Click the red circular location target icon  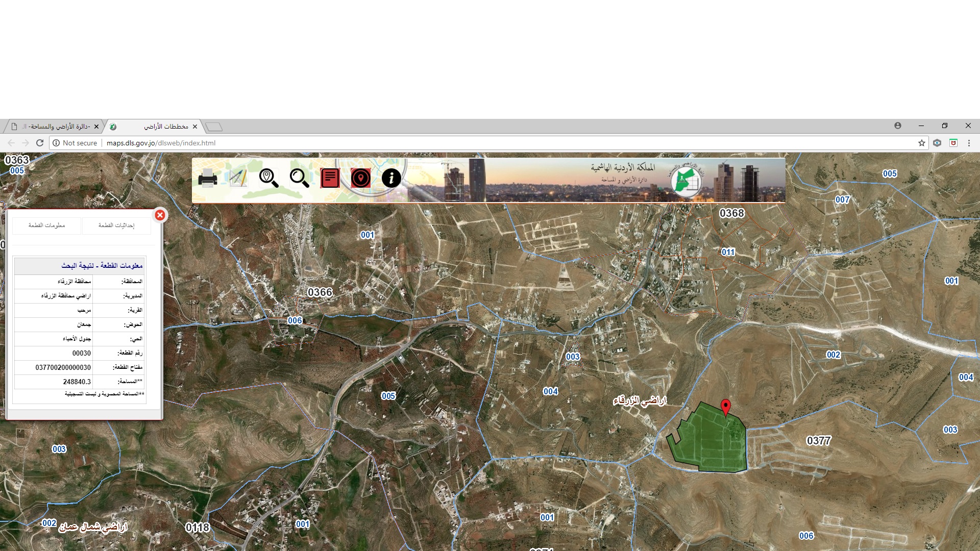click(x=360, y=178)
